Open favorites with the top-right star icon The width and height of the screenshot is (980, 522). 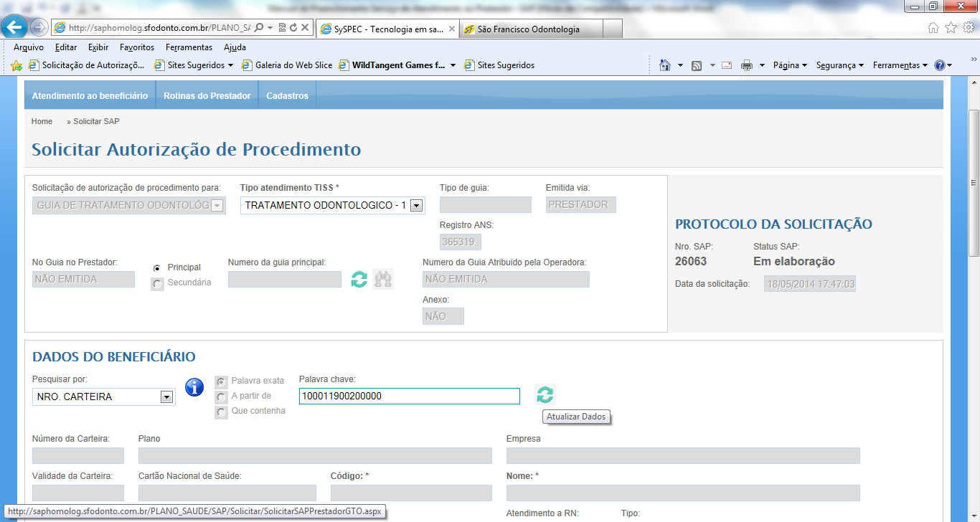tap(951, 28)
